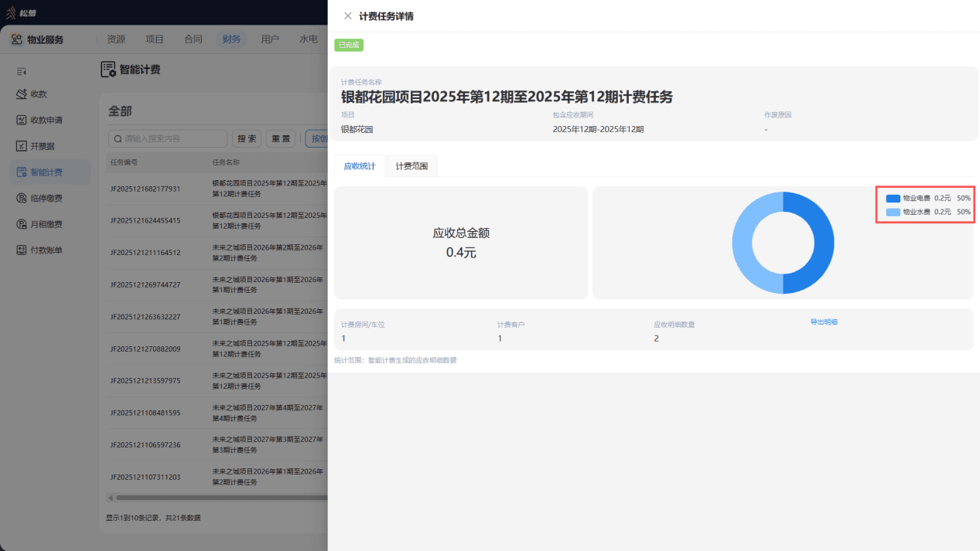Screen dimensions: 980x551
Task: Click the partly hidden 按创 button
Action: click(x=316, y=138)
